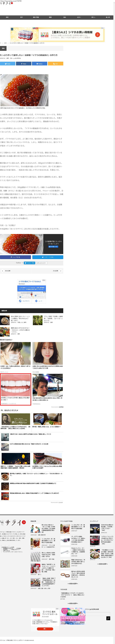Select the 健康 navigation menu item
Viewport: 115px width, 644px height.
[x=50, y=17]
